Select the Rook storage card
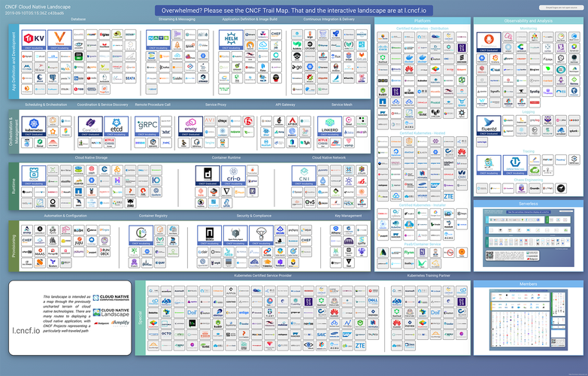 [x=34, y=175]
